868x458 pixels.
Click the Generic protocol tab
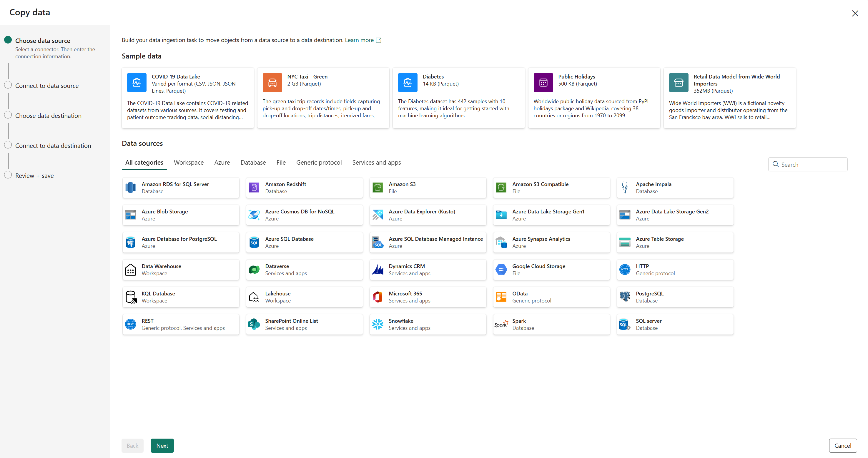[319, 162]
